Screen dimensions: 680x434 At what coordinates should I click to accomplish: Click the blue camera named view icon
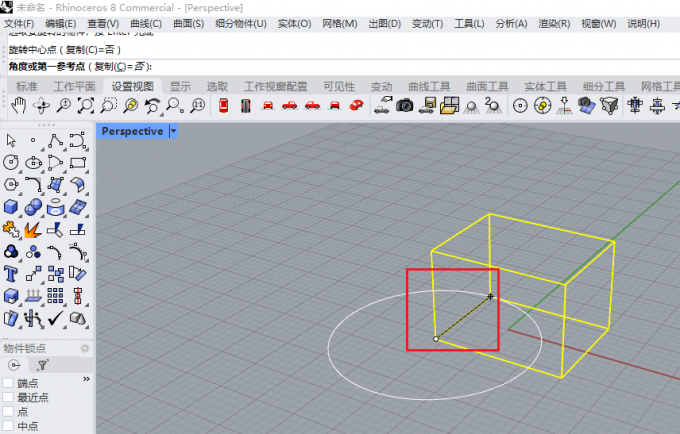(x=586, y=106)
